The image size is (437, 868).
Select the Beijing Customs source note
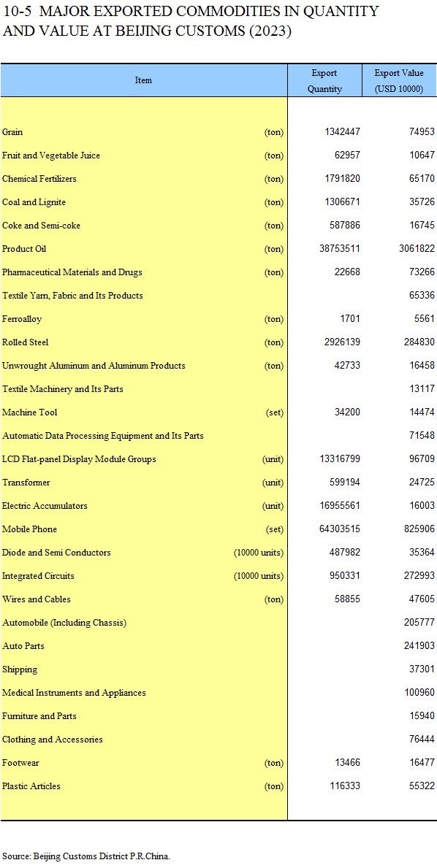coord(86,856)
